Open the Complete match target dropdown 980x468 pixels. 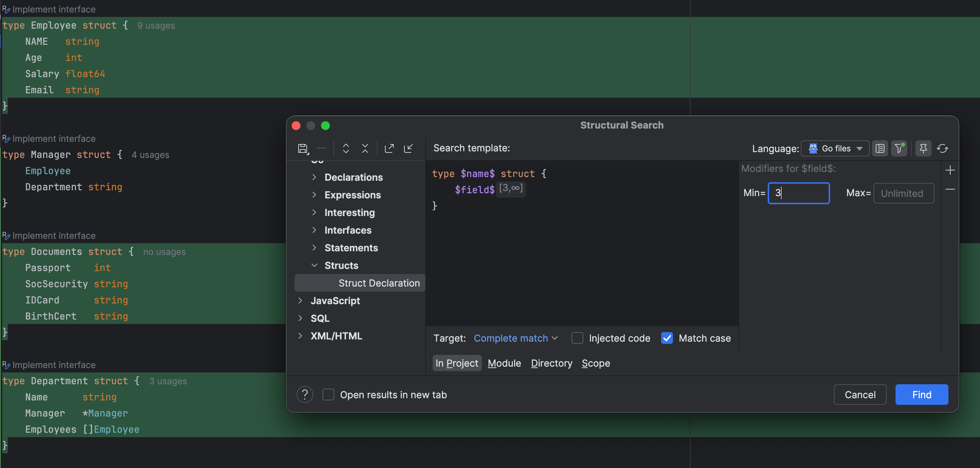pos(515,338)
